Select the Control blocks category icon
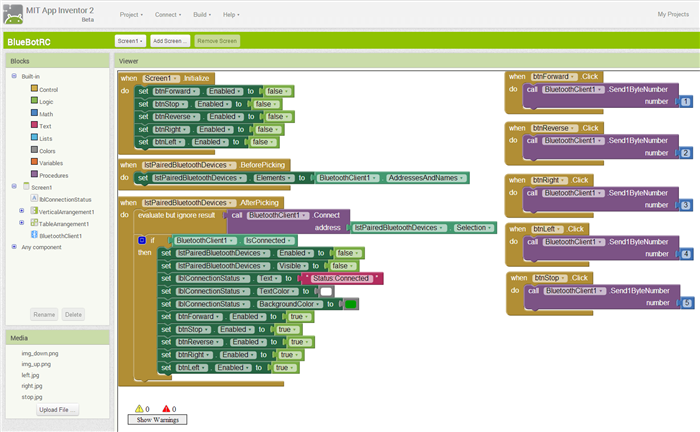This screenshot has width=700, height=432. (x=36, y=88)
